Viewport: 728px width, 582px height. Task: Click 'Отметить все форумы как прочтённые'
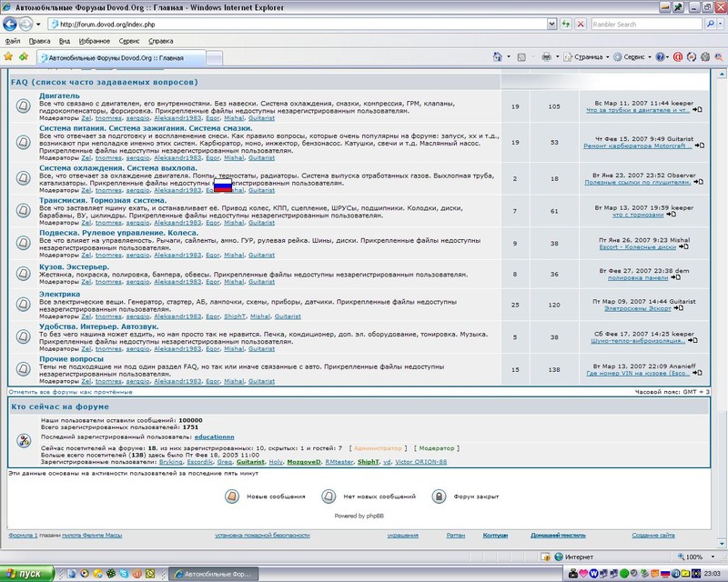[x=71, y=392]
